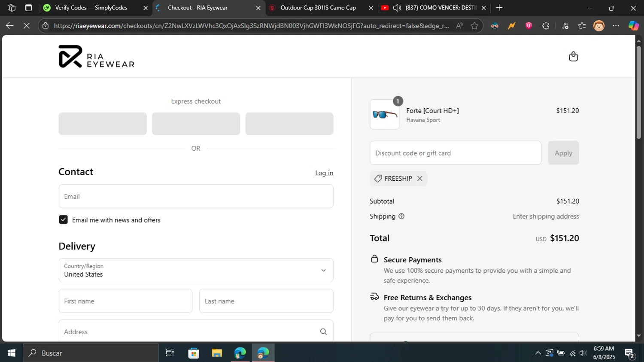Screen dimensions: 644x362
Task: Click the orange lightning extension icon
Action: click(512, 26)
